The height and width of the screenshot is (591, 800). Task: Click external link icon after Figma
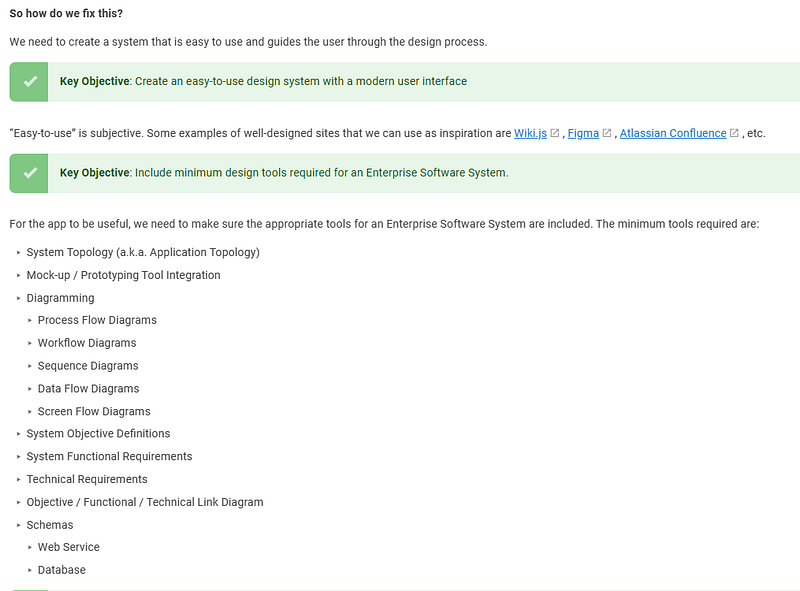point(607,133)
